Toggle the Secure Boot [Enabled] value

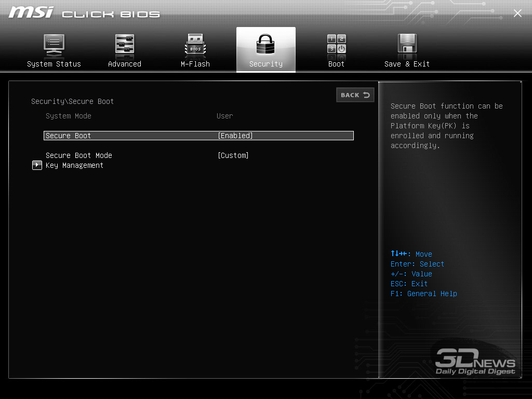pyautogui.click(x=235, y=136)
